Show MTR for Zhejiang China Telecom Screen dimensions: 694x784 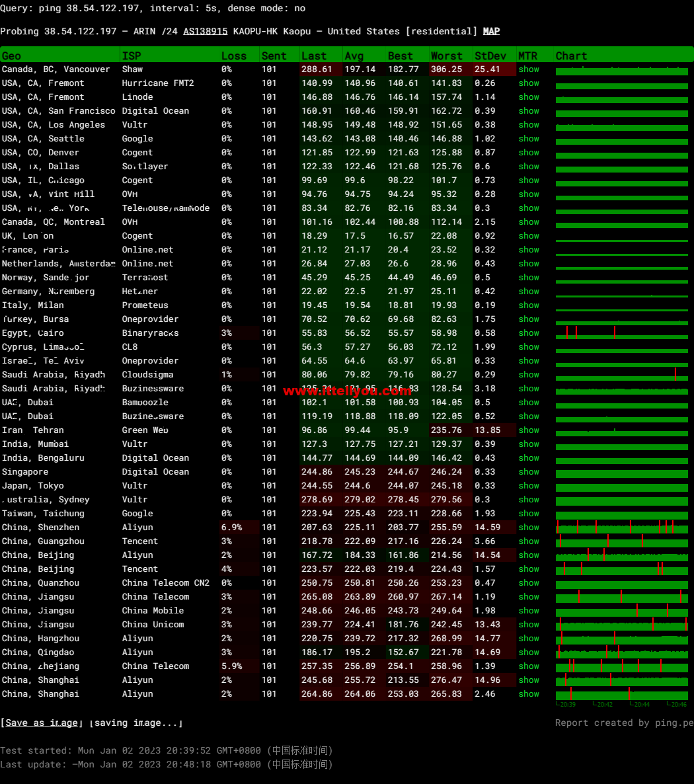pyautogui.click(x=529, y=666)
